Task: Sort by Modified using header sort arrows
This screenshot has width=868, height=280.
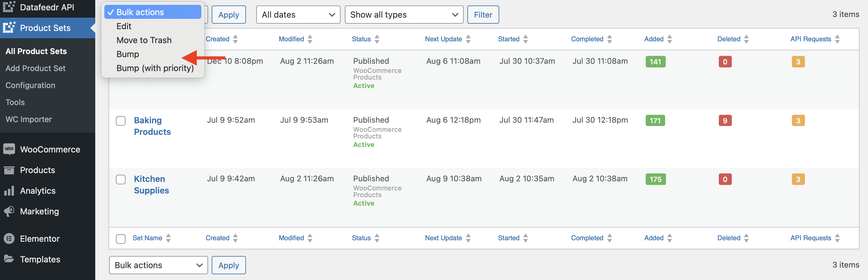Action: pyautogui.click(x=310, y=39)
